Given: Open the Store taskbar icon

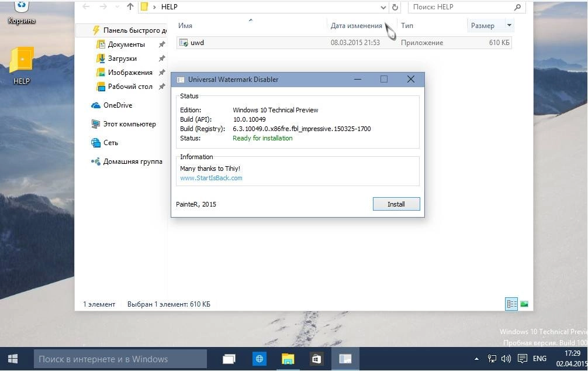Looking at the screenshot, I should tap(316, 359).
